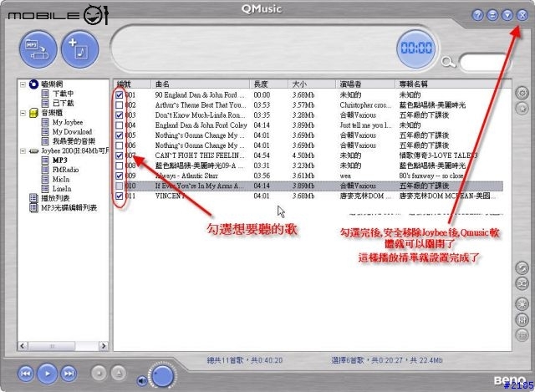
Task: Click the MP3 transfer to device button
Action: pos(38,49)
